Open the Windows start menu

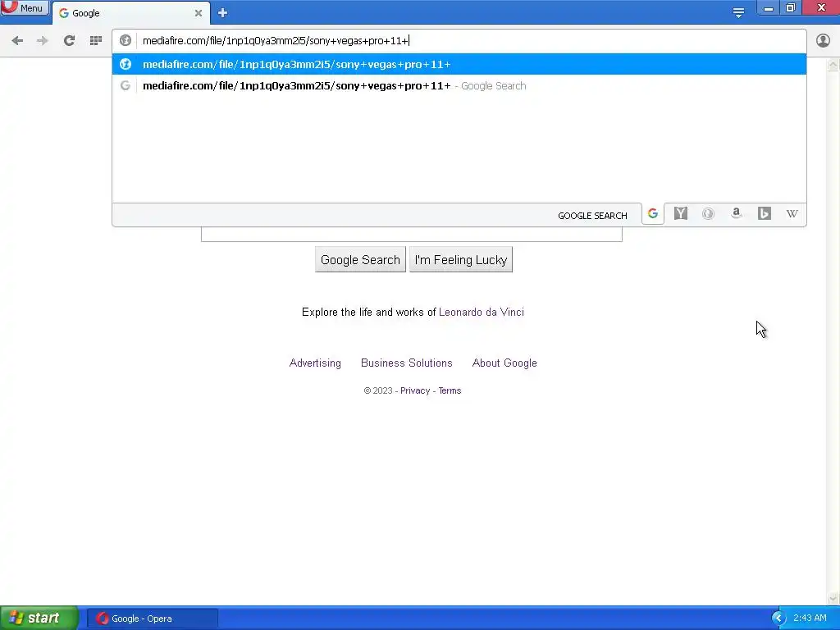point(39,619)
